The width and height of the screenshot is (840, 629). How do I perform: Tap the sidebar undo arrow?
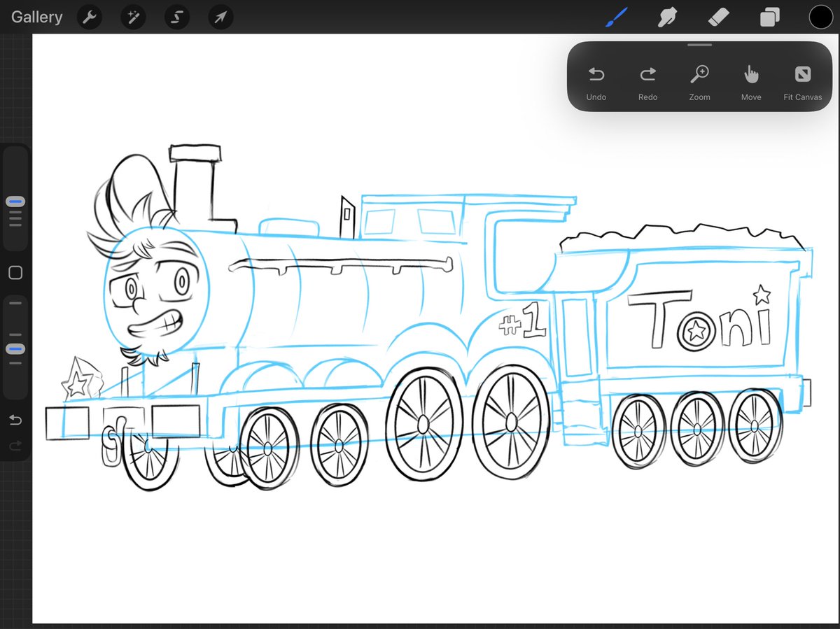coord(15,420)
